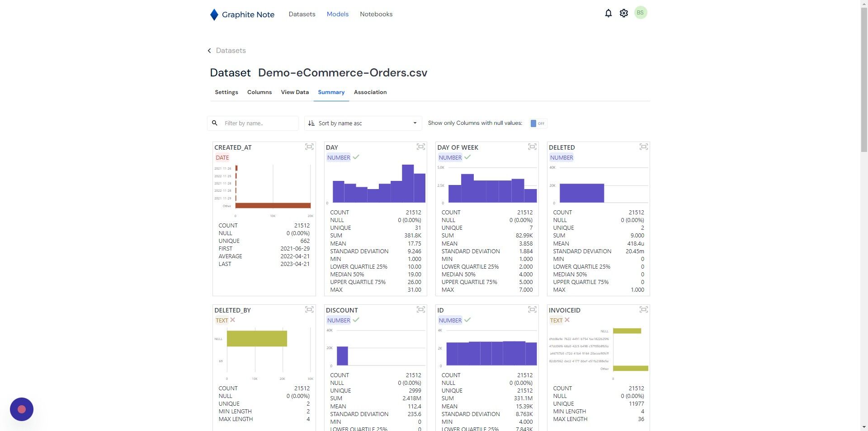Open the settings gear icon
The height and width of the screenshot is (431, 868).
(x=624, y=14)
